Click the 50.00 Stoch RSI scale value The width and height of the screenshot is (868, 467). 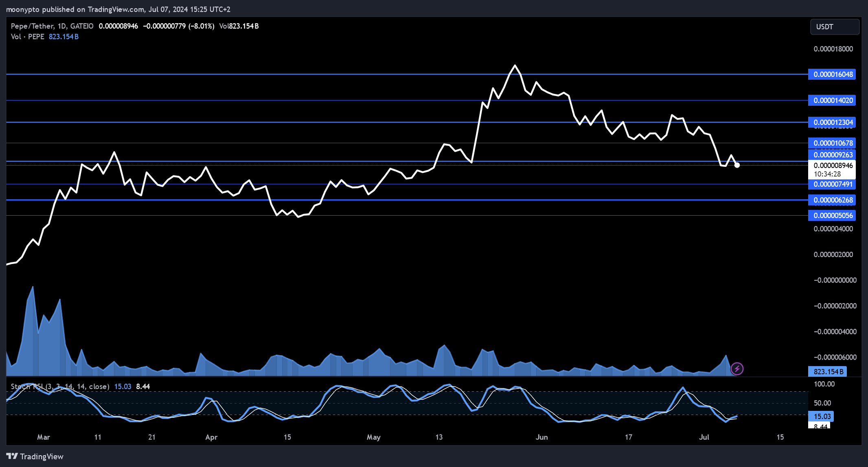(822, 403)
